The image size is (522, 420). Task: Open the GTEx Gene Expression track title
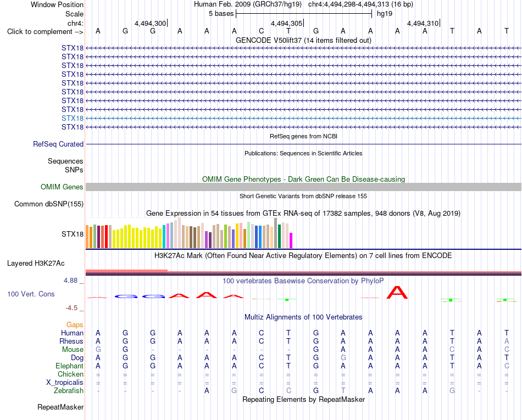(303, 213)
